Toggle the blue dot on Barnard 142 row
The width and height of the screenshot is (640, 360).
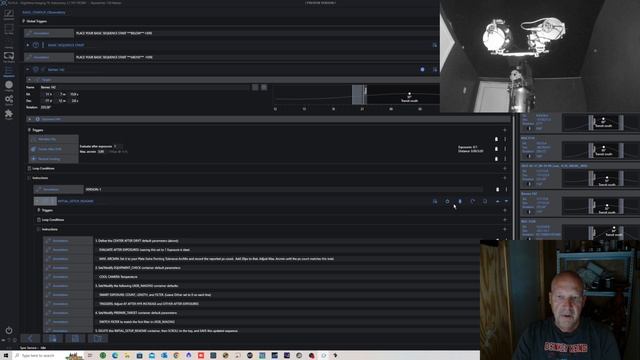pyautogui.click(x=422, y=69)
